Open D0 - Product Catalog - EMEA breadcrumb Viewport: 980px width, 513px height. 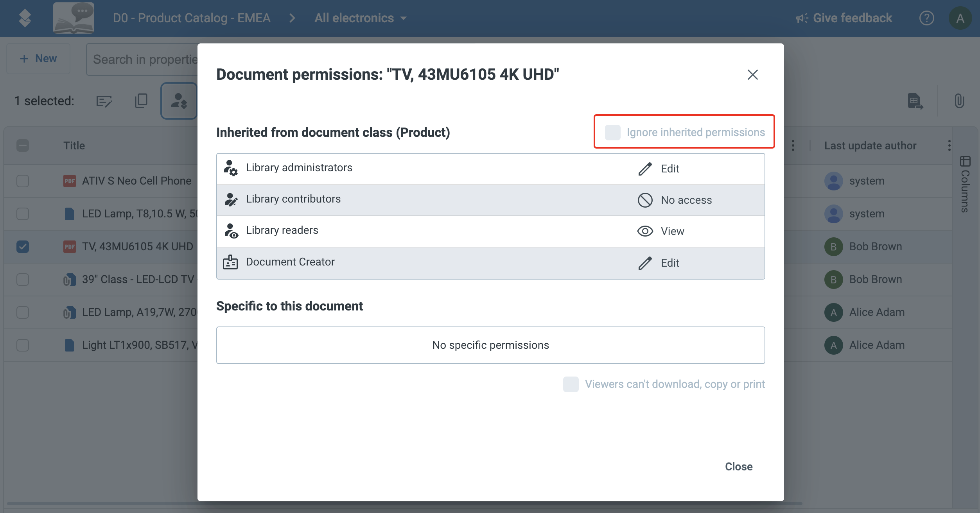(192, 18)
